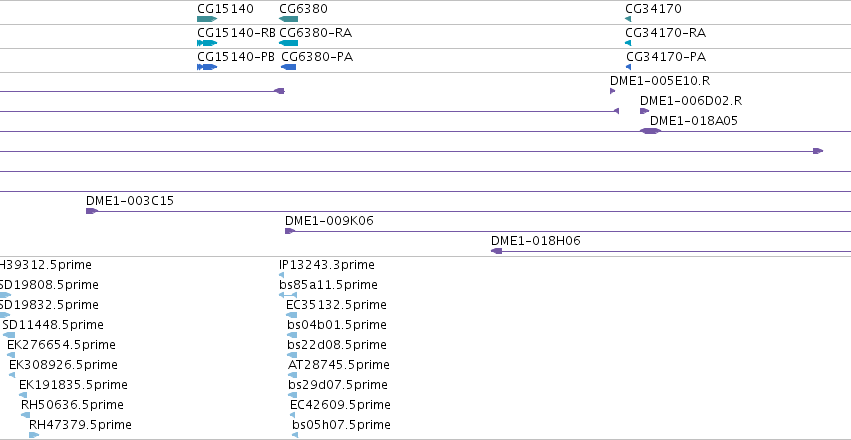Click the DME1-018H06 label

pyautogui.click(x=535, y=240)
